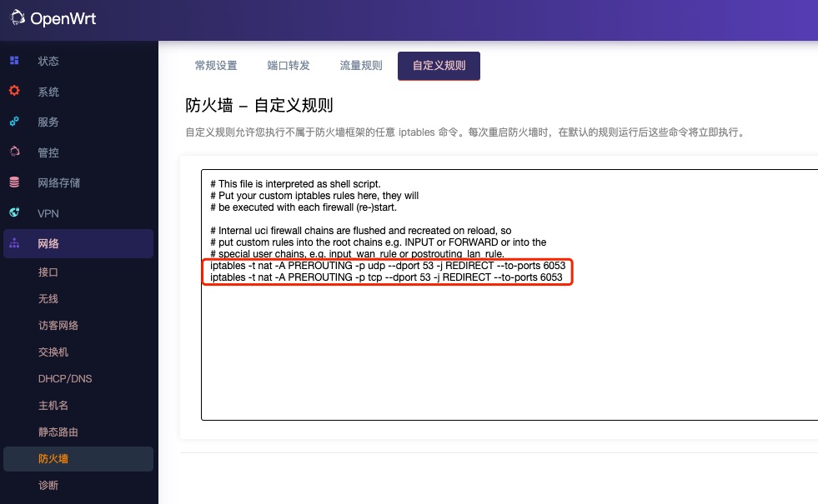Click the OpenWrt logo icon
This screenshot has width=818, height=504.
[x=18, y=17]
